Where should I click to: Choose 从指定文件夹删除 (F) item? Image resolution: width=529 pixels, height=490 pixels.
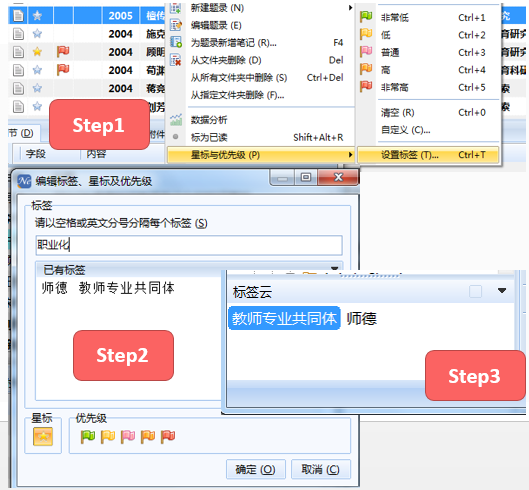pyautogui.click(x=260, y=95)
